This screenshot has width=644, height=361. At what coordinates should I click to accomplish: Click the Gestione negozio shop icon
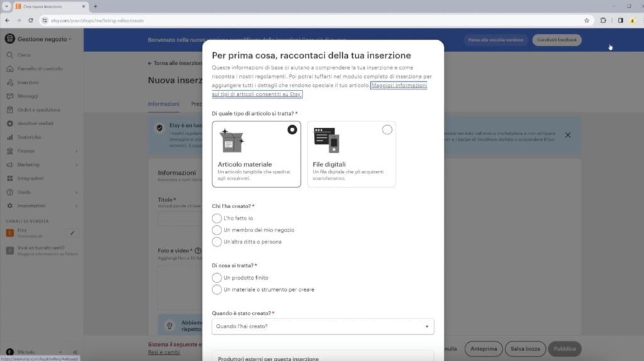click(x=10, y=39)
